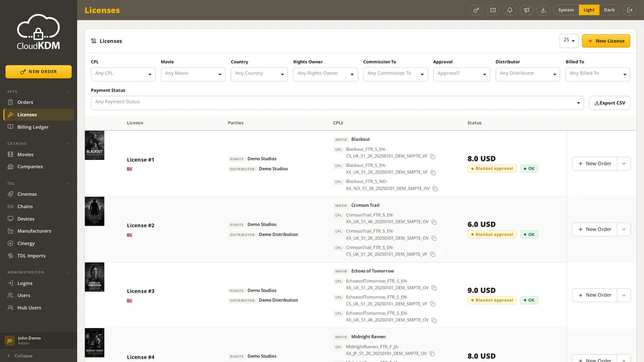Open the Payment Status filter dropdown
The width and height of the screenshot is (644, 362).
click(337, 103)
